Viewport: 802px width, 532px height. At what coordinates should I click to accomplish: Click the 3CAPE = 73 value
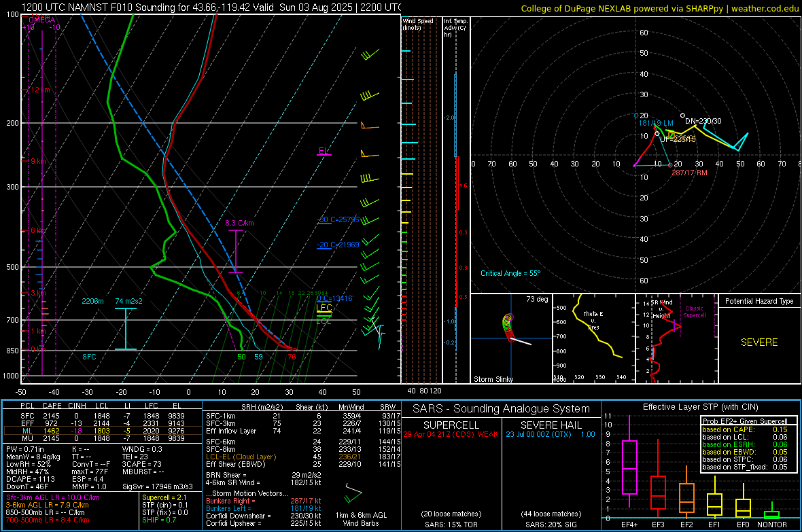click(141, 464)
